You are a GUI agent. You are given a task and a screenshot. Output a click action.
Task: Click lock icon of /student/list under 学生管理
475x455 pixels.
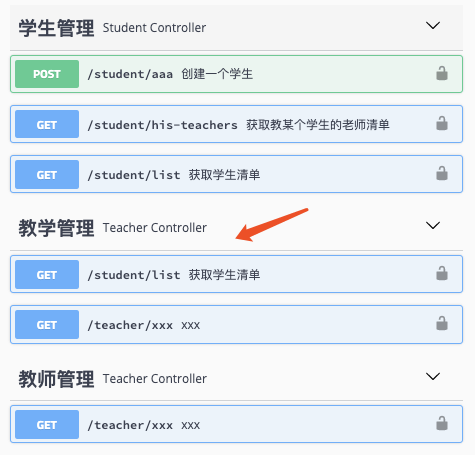[x=442, y=173]
